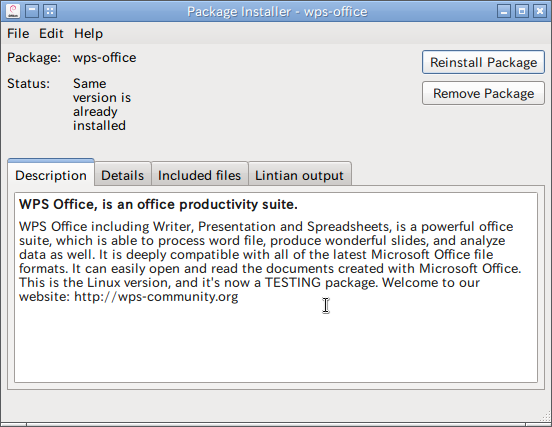
Task: Switch to the Details tab
Action: coord(123,175)
